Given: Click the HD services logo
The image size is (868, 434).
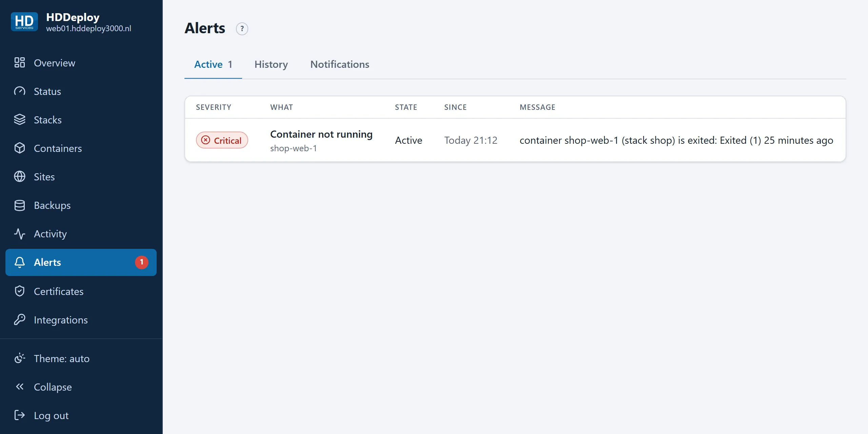Looking at the screenshot, I should pyautogui.click(x=24, y=22).
